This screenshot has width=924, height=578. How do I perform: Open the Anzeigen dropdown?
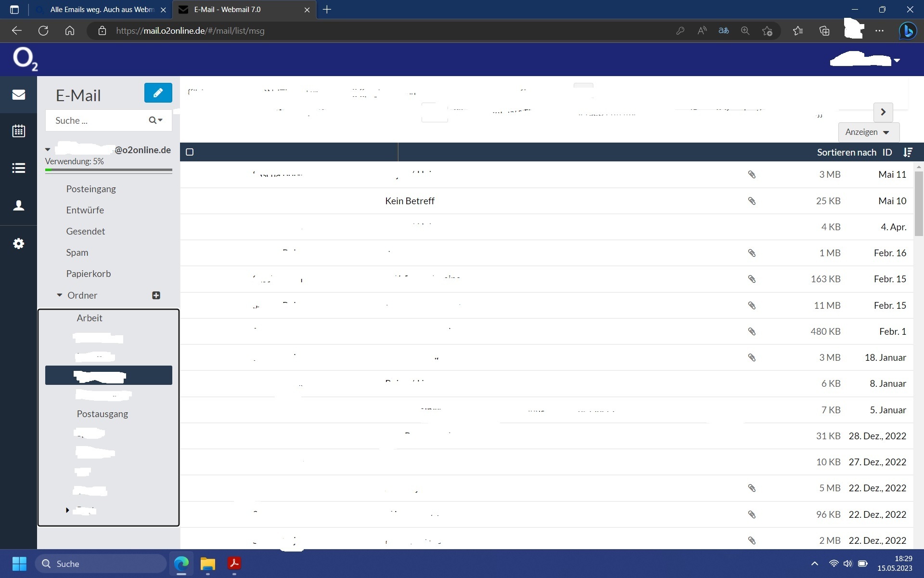(x=869, y=132)
